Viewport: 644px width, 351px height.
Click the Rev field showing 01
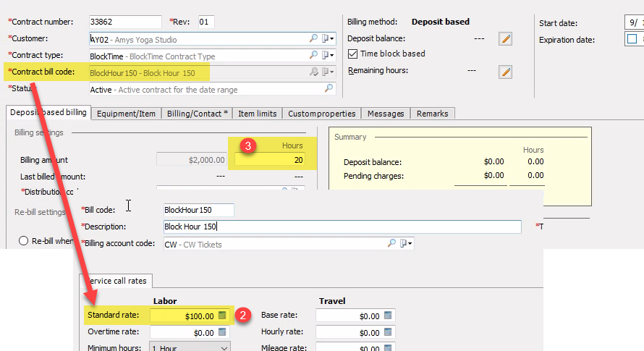(206, 22)
